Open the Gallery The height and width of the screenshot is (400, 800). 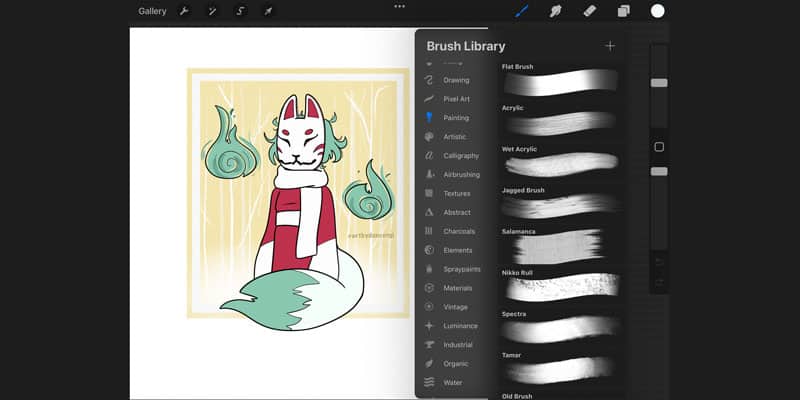pos(152,11)
